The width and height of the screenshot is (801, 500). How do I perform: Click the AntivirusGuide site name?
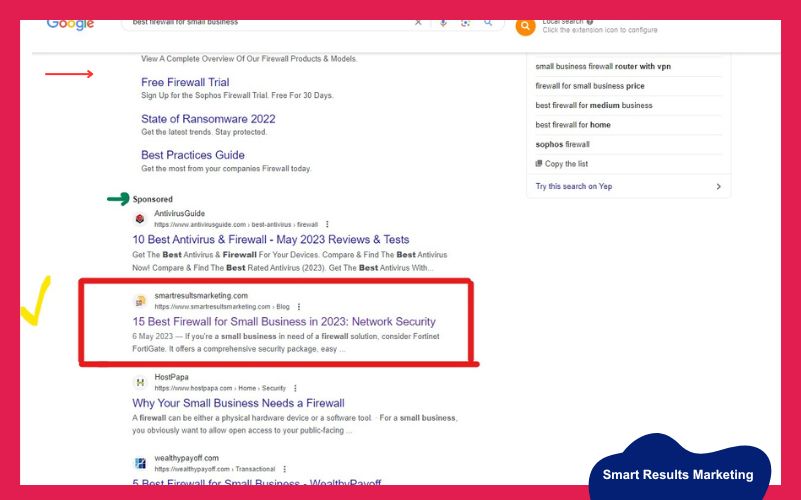tap(179, 213)
